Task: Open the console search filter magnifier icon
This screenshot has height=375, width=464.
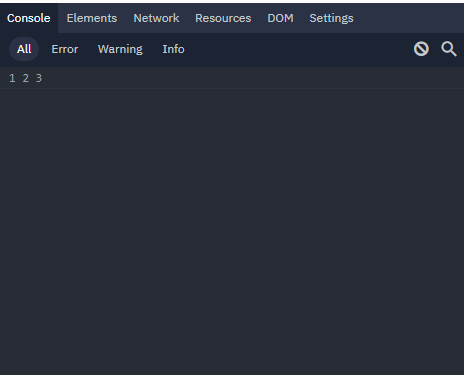Action: [449, 49]
